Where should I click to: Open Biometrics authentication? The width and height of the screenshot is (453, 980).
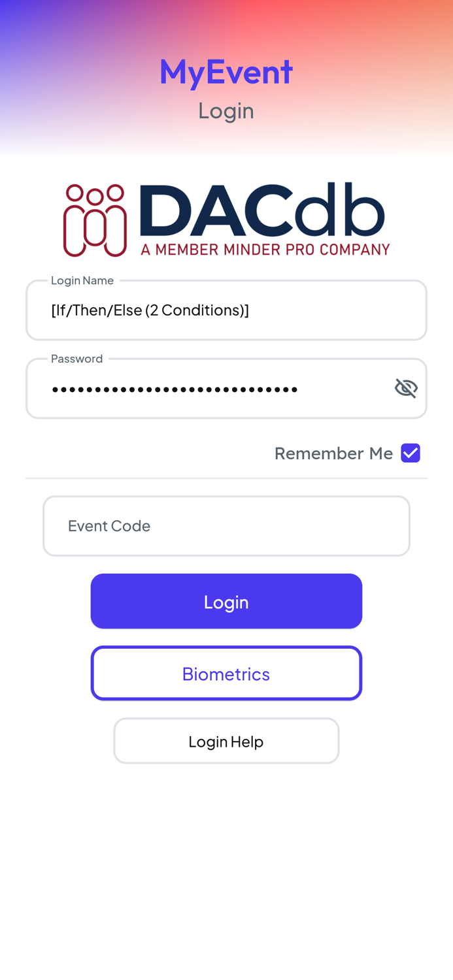[x=226, y=673]
